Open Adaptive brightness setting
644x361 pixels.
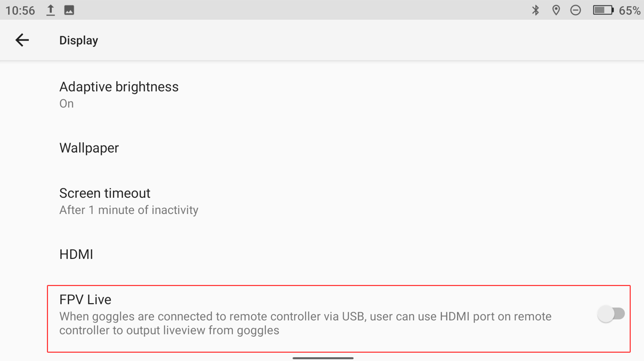(x=119, y=87)
